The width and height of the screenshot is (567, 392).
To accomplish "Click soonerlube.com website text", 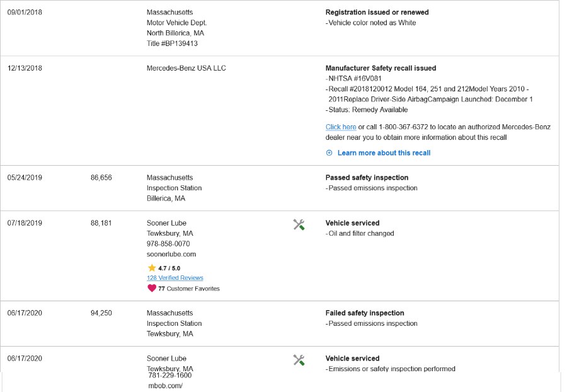I will 171,254.
